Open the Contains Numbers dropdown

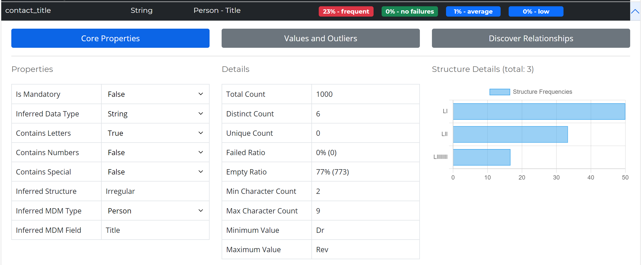[155, 152]
